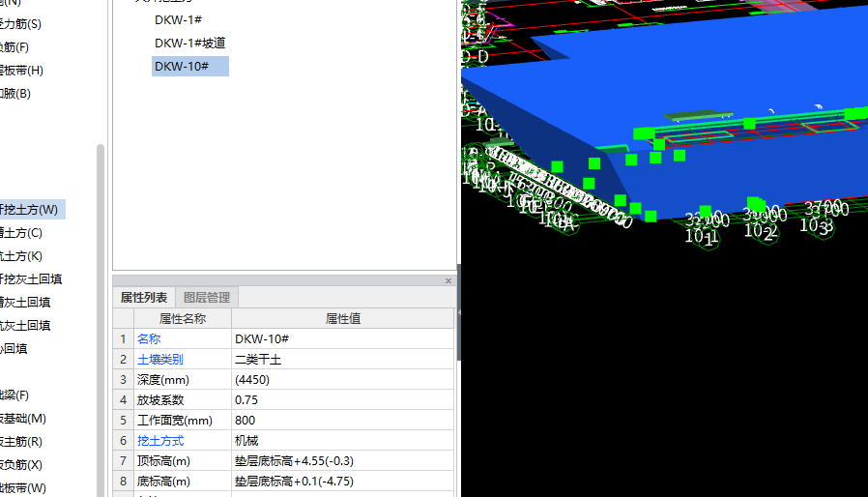Select DKW-1#坡道 in the component list
The width and height of the screenshot is (868, 497).
pos(189,44)
